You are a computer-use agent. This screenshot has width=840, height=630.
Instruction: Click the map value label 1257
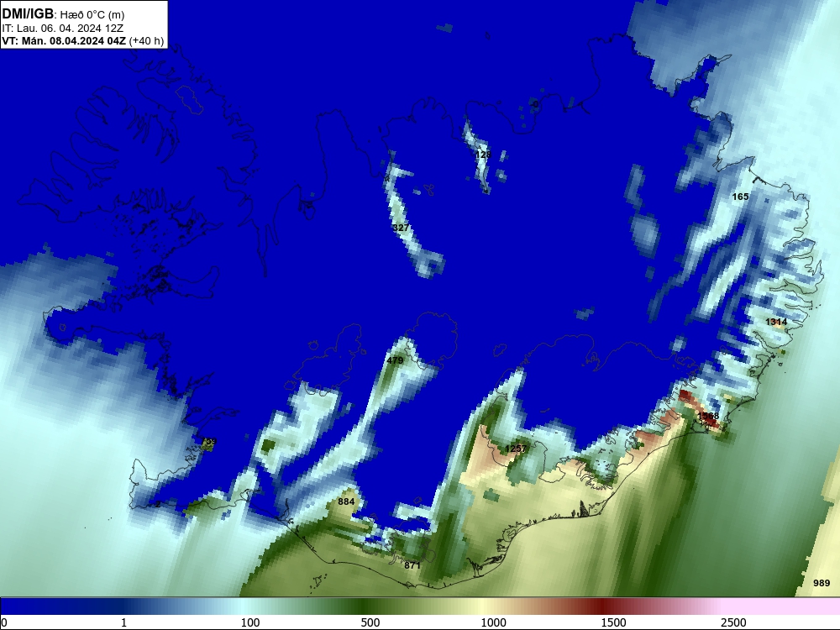pyautogui.click(x=516, y=449)
